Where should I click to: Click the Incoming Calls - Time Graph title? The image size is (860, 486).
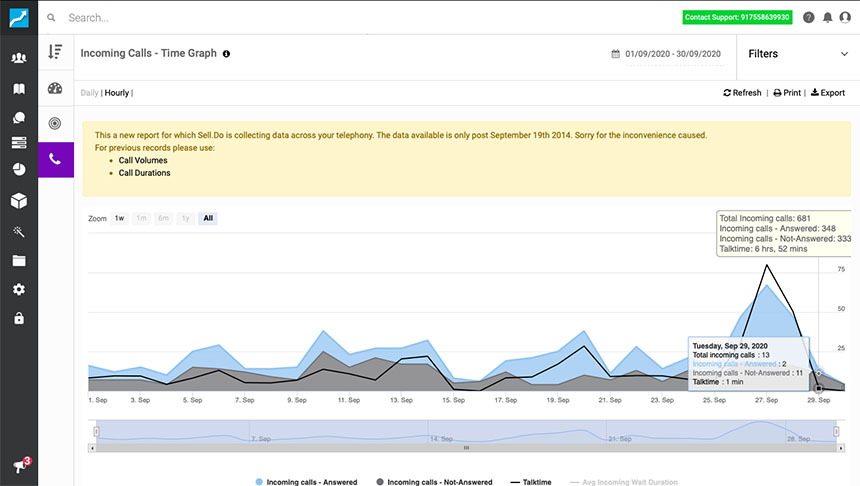tap(149, 53)
